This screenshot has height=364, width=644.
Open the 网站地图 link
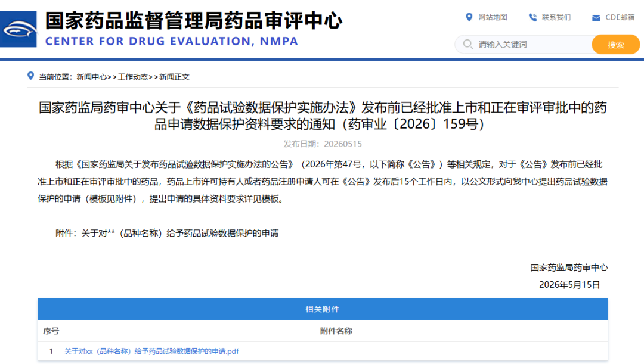pyautogui.click(x=493, y=17)
